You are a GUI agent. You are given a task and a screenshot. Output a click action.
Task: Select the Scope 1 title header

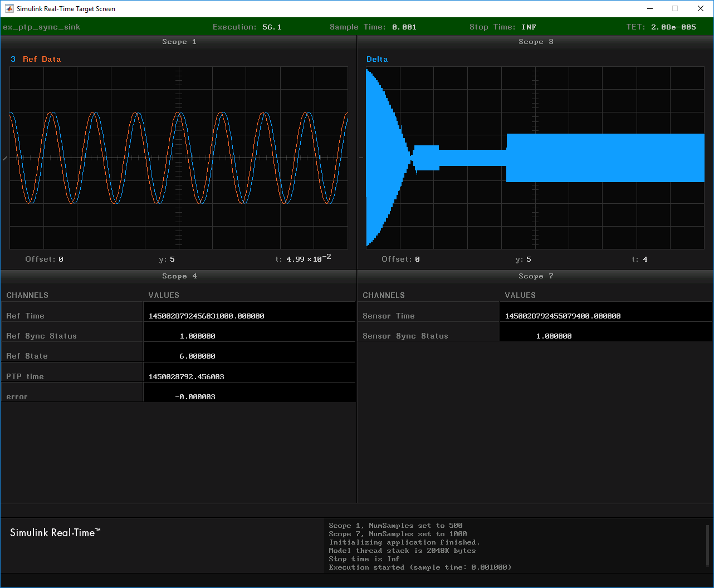click(x=179, y=42)
